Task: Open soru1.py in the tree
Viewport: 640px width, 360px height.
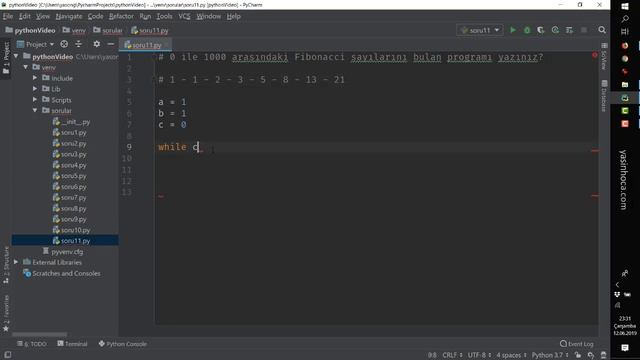Action: 69,133
